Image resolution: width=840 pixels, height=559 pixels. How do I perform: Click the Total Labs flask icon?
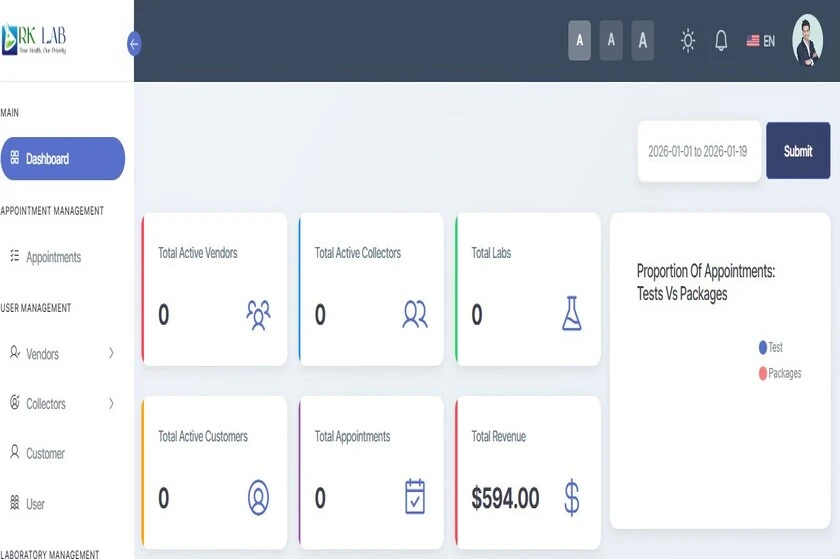tap(571, 314)
